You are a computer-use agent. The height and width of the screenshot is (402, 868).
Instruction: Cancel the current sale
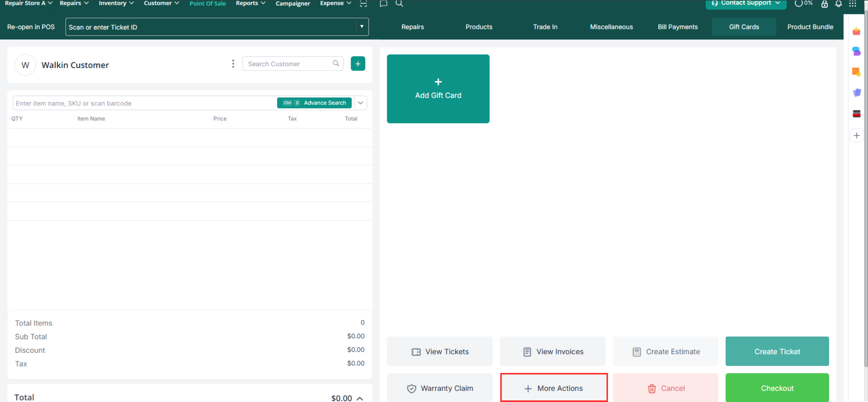pos(665,388)
